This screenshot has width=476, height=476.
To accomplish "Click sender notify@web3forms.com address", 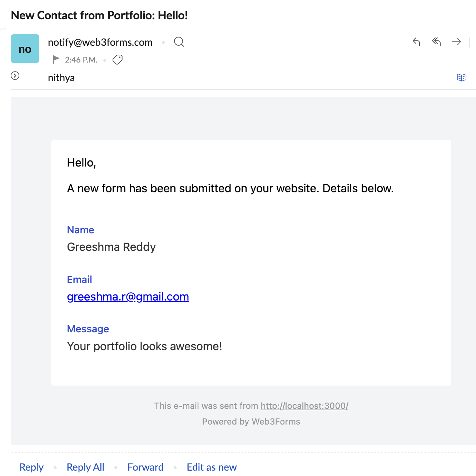I will [x=100, y=43].
